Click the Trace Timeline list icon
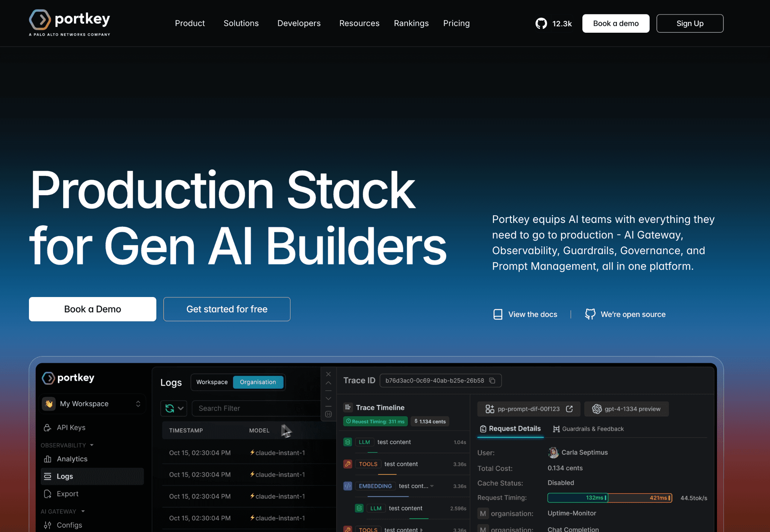This screenshot has width=770, height=532. pos(348,407)
